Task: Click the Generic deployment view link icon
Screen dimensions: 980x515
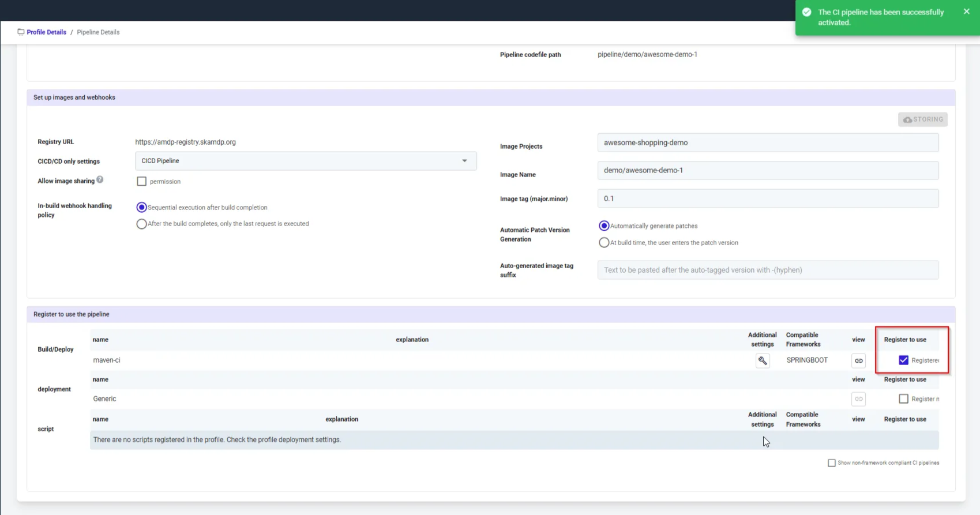Action: point(858,399)
